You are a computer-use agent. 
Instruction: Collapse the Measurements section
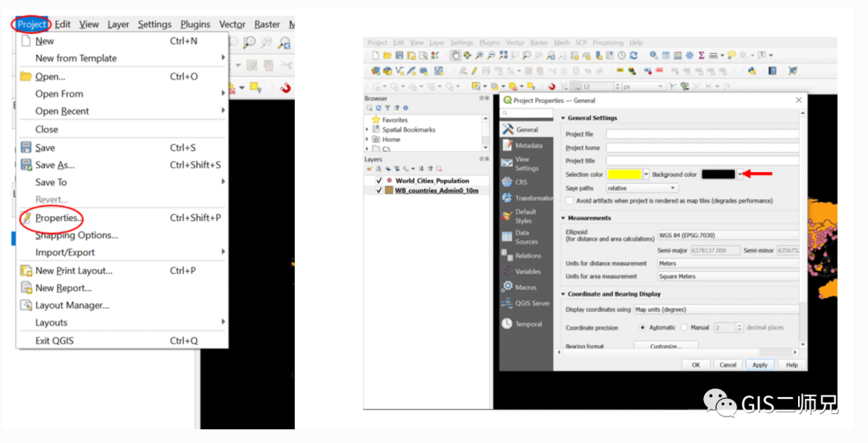click(x=563, y=218)
